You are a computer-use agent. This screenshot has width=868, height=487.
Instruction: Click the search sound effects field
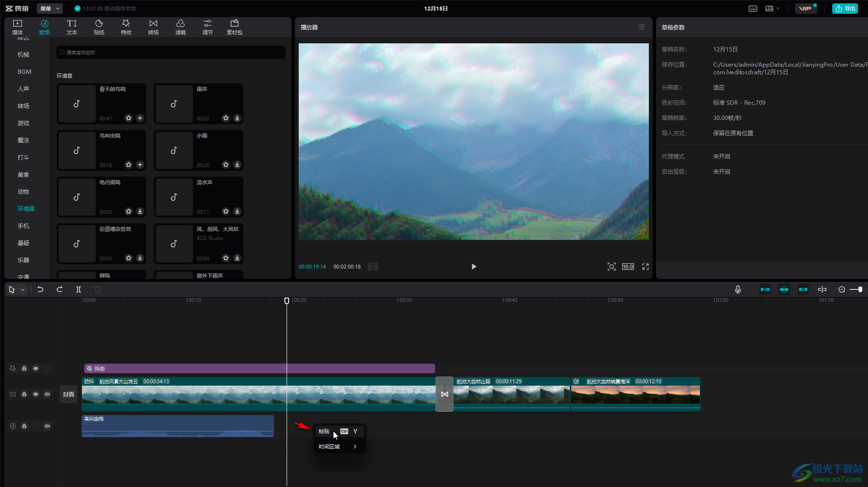click(x=171, y=52)
